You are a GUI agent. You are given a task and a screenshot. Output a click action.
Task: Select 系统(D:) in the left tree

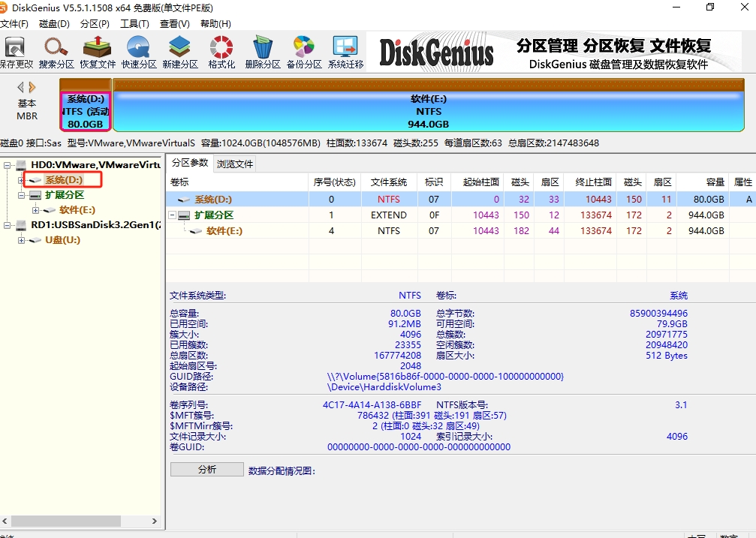tap(64, 180)
